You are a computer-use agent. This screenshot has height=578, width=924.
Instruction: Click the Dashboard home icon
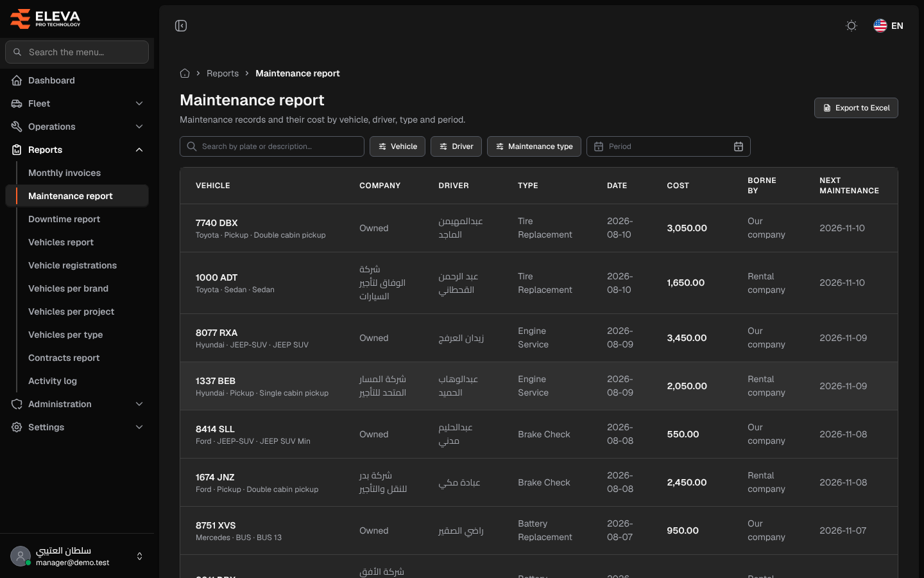(x=17, y=80)
